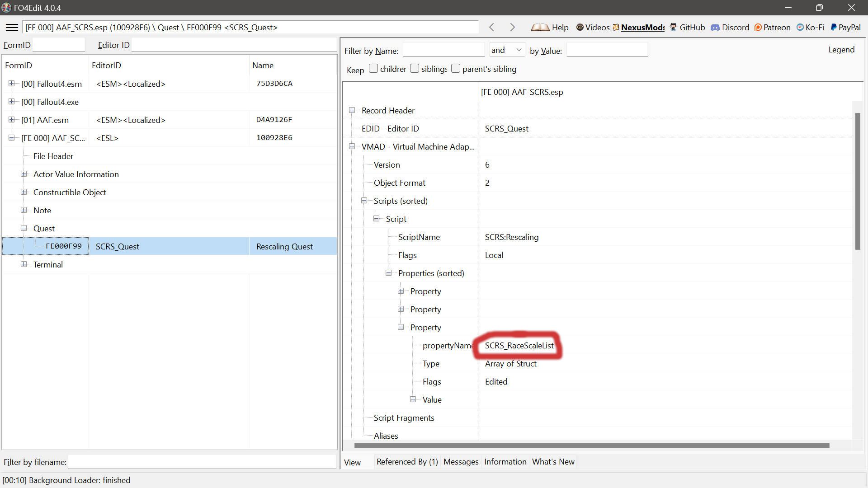The width and height of the screenshot is (868, 488).
Task: Expand the second Property node
Action: [401, 309]
